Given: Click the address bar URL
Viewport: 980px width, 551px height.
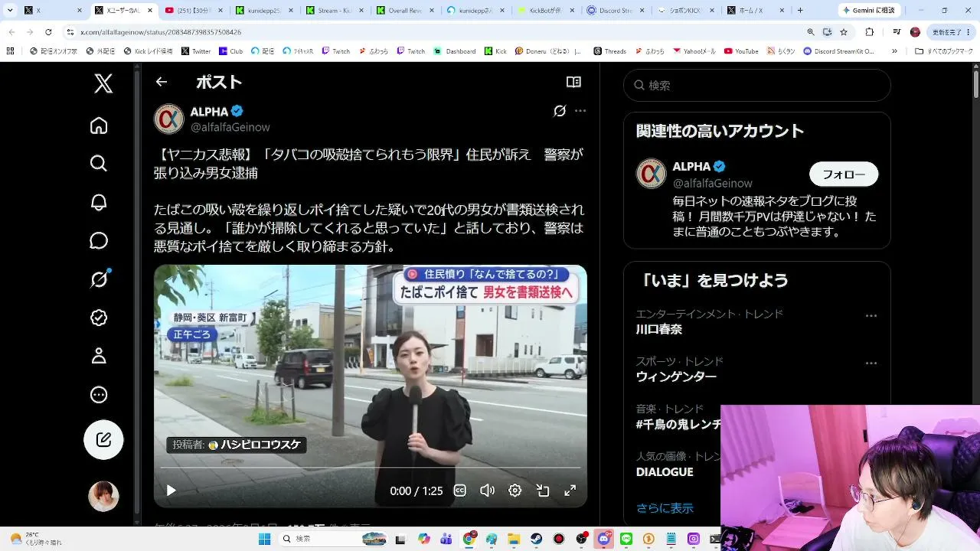Looking at the screenshot, I should 161,32.
